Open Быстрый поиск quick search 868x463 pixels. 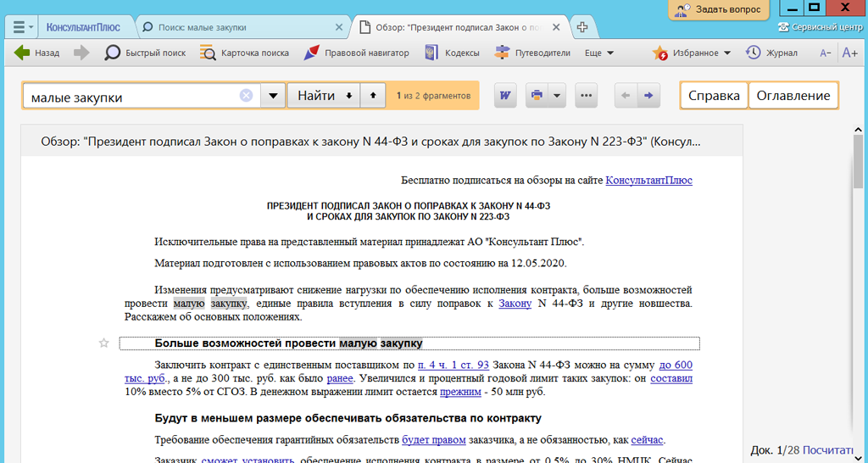point(145,53)
